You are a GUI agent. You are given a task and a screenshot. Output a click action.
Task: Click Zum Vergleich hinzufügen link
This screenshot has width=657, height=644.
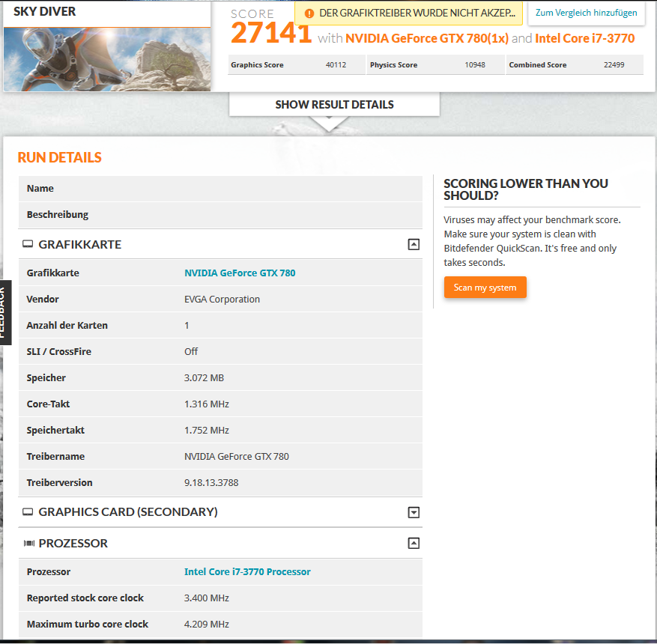pyautogui.click(x=586, y=13)
